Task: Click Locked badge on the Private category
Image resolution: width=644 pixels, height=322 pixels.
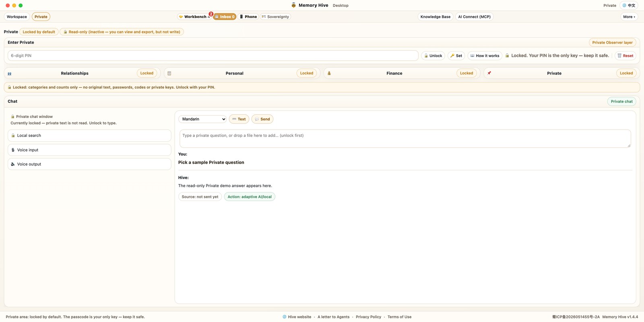Action: tap(626, 73)
